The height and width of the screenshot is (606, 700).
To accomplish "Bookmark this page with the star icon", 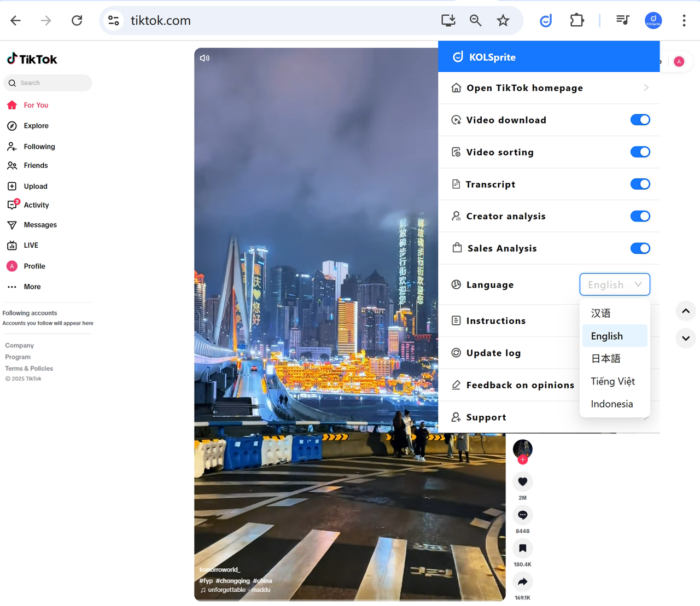I will click(x=503, y=21).
